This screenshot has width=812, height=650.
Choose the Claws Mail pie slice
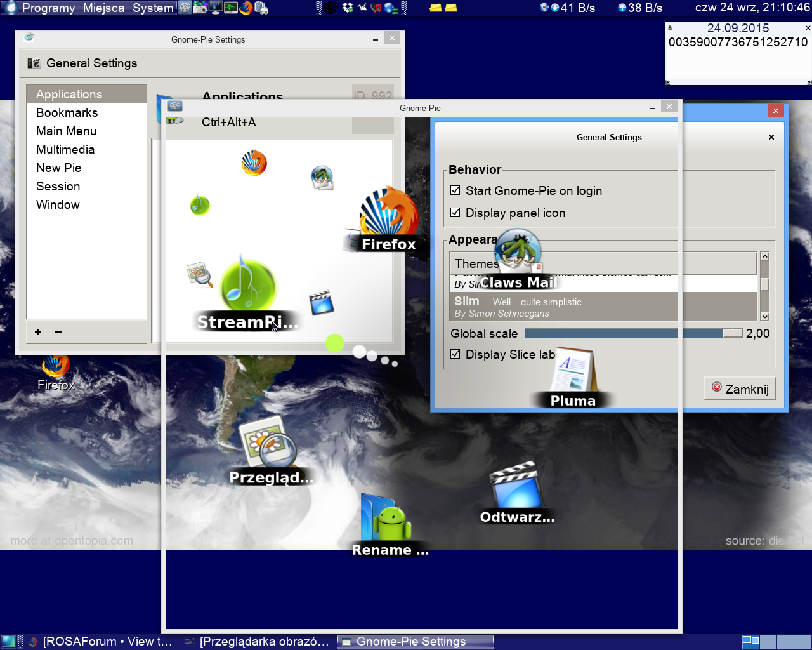click(x=518, y=259)
